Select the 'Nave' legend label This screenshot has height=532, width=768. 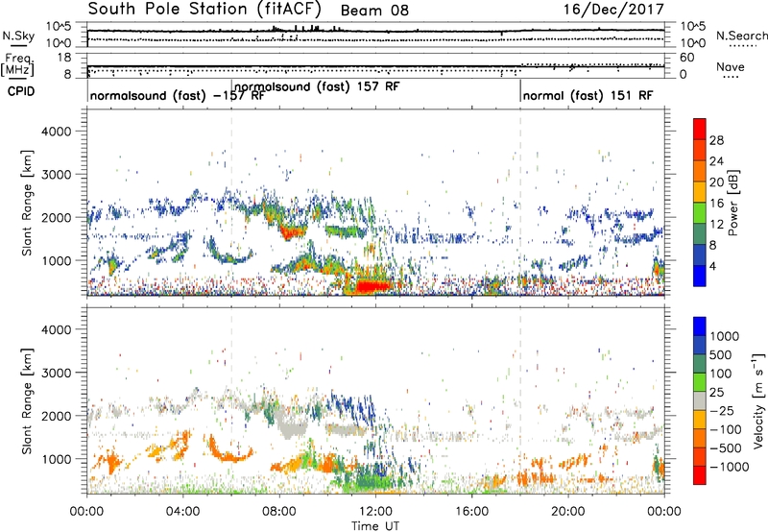pos(731,67)
